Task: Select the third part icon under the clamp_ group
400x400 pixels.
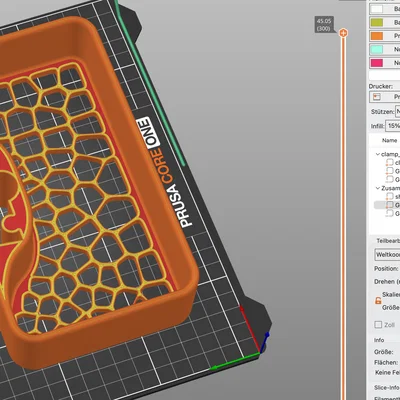Action: pyautogui.click(x=389, y=179)
